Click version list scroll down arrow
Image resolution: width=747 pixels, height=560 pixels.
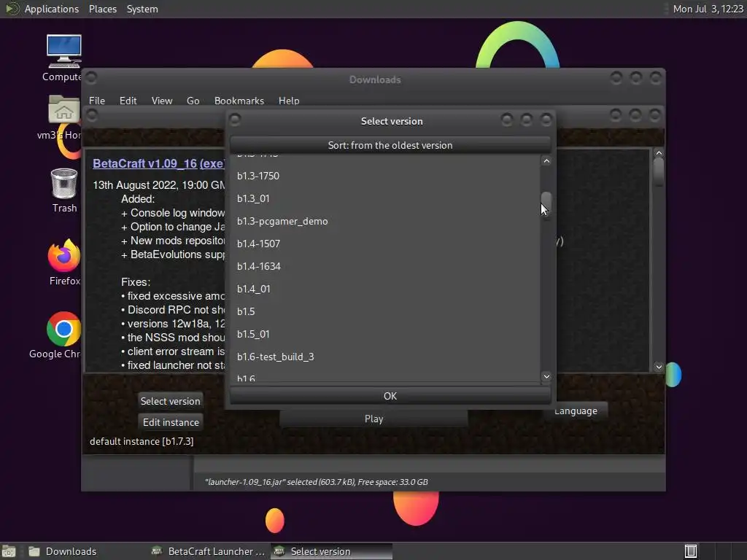tap(546, 376)
